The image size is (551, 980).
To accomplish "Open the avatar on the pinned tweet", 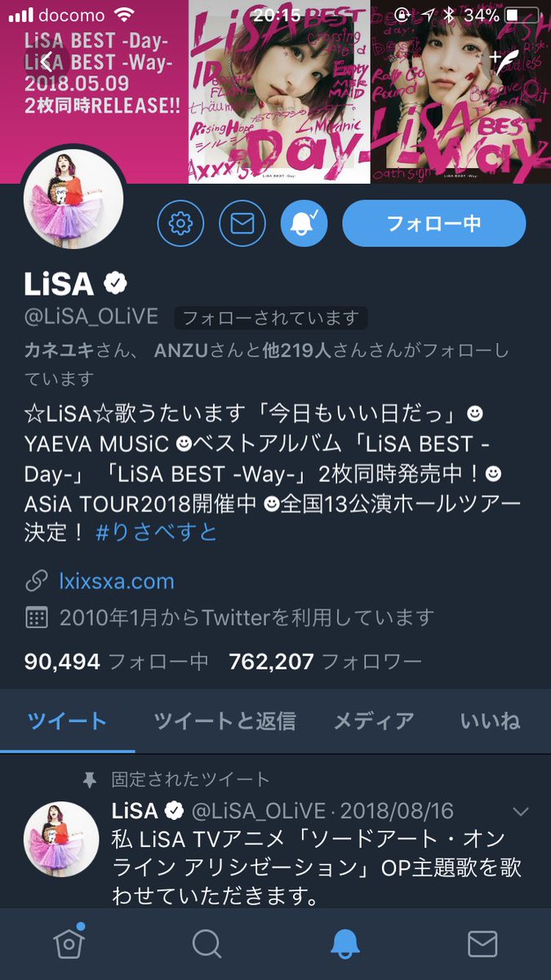I will coord(61,839).
